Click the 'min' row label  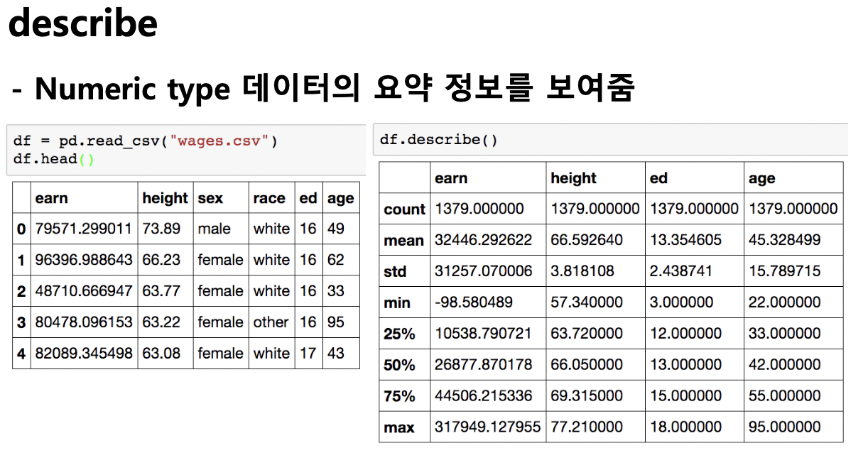397,303
